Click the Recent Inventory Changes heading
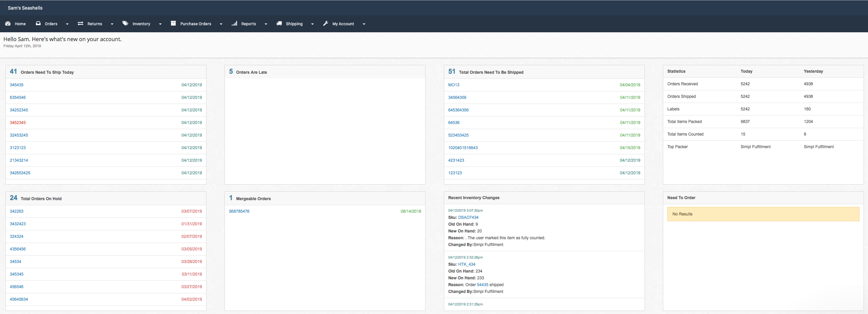 click(x=474, y=198)
